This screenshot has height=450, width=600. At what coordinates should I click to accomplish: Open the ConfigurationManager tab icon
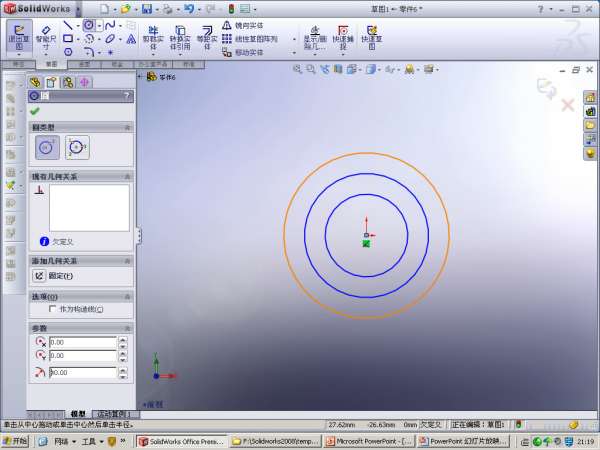[68, 82]
